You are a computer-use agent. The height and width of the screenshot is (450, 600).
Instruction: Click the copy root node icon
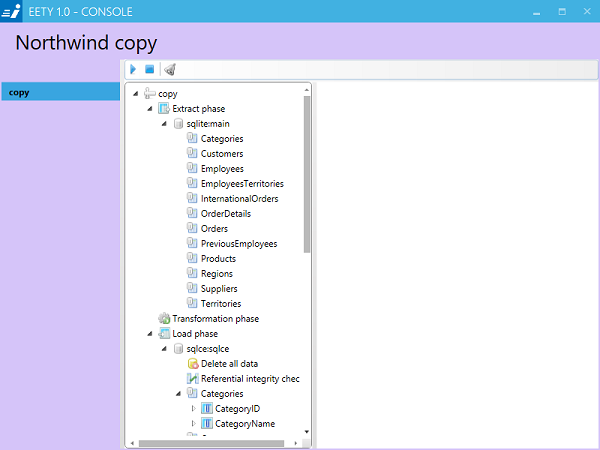150,93
